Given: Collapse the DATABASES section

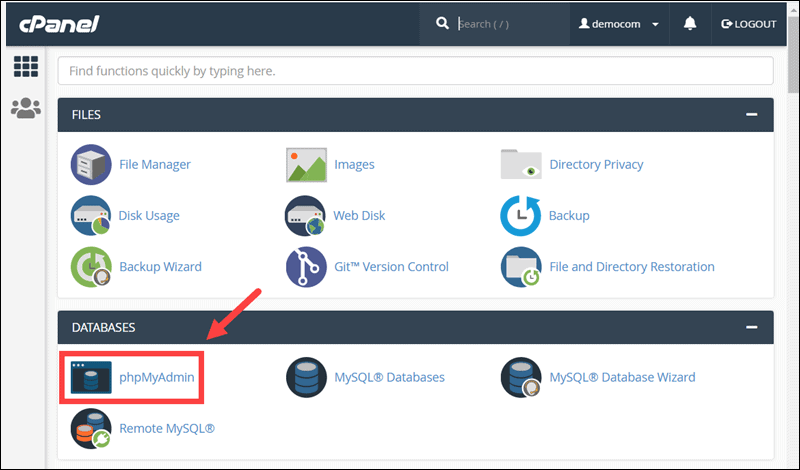Looking at the screenshot, I should (x=751, y=327).
